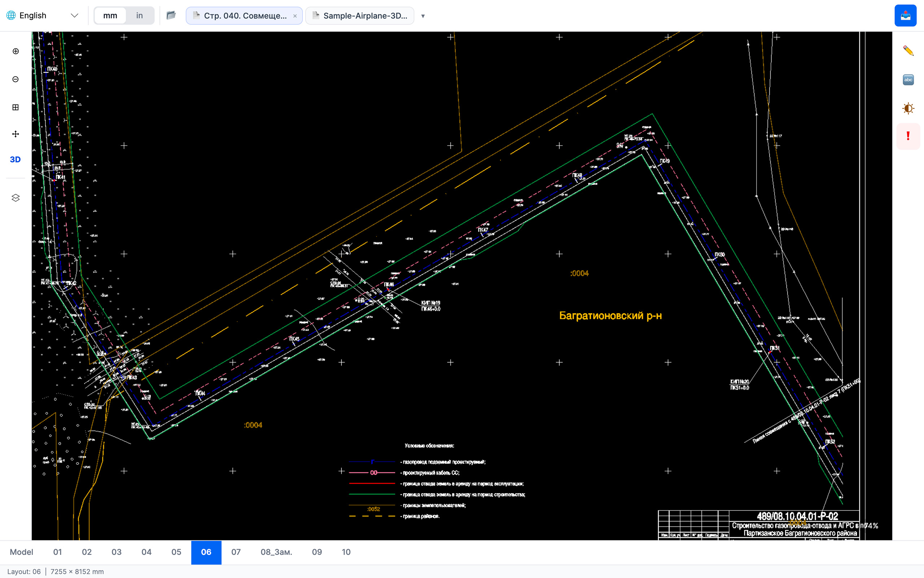
Task: Open layout tab 07
Action: click(236, 552)
